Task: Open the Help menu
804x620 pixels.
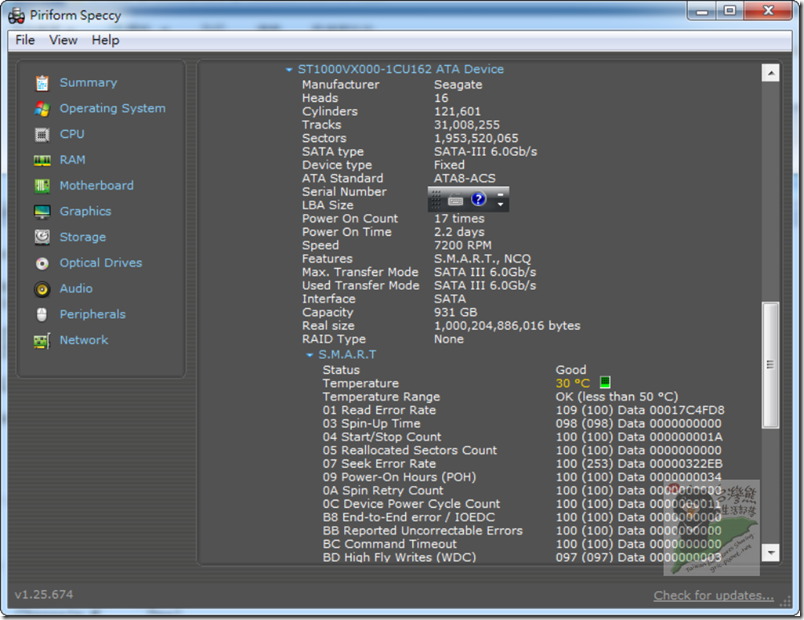Action: 106,40
